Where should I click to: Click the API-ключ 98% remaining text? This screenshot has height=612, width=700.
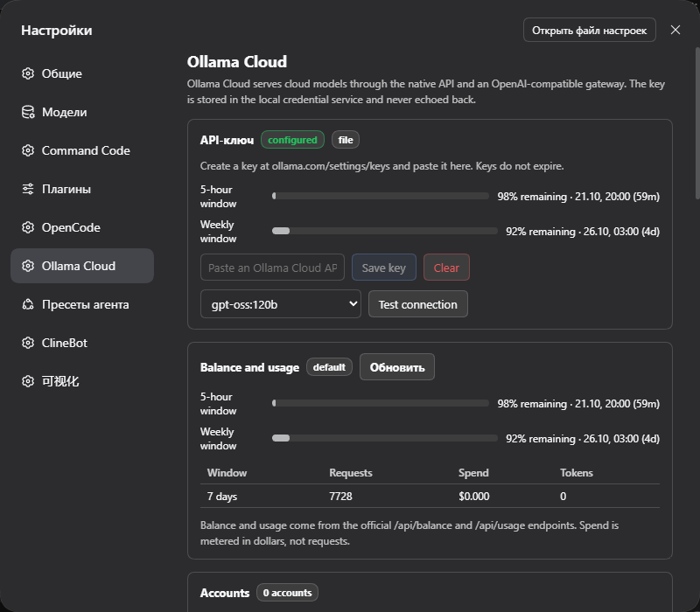pos(578,196)
